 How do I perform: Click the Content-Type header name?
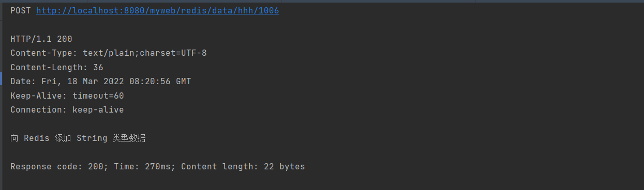click(x=42, y=53)
